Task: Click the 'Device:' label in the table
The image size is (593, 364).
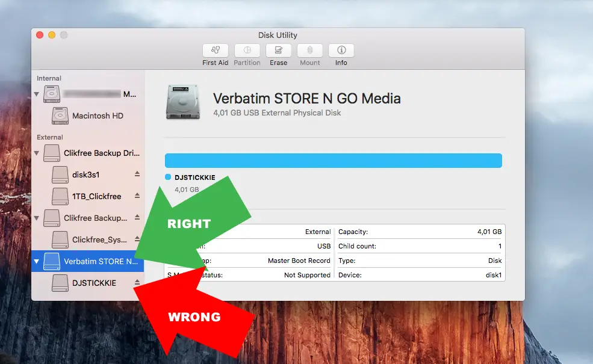Action: [x=350, y=275]
